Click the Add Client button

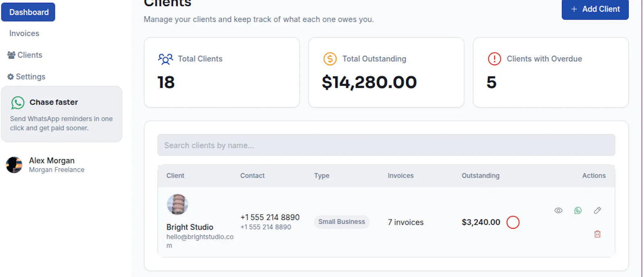coord(595,9)
